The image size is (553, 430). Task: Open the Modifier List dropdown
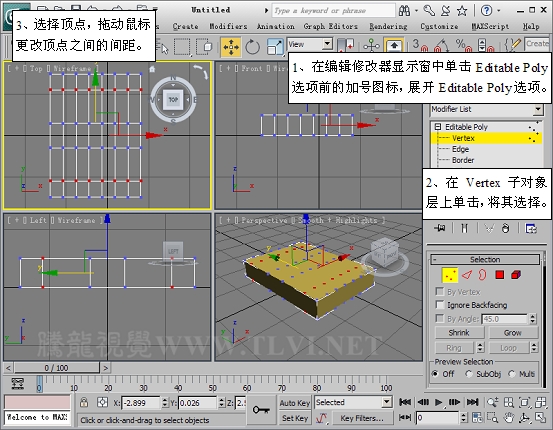pyautogui.click(x=538, y=109)
